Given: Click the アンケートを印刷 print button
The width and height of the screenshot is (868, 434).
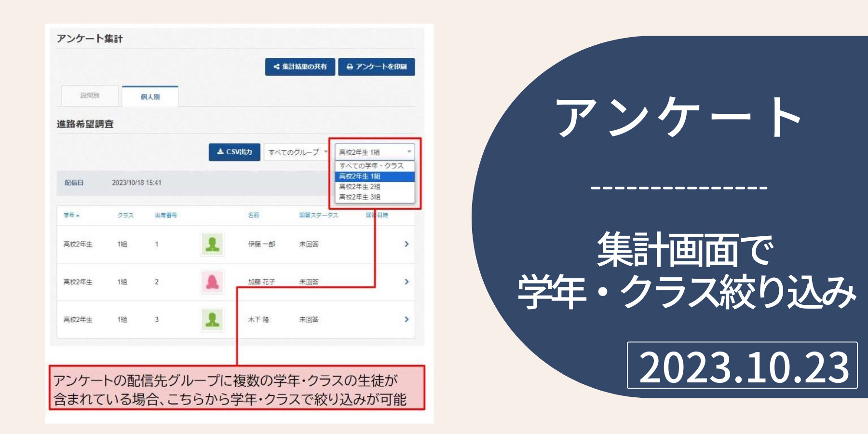Looking at the screenshot, I should tap(377, 67).
